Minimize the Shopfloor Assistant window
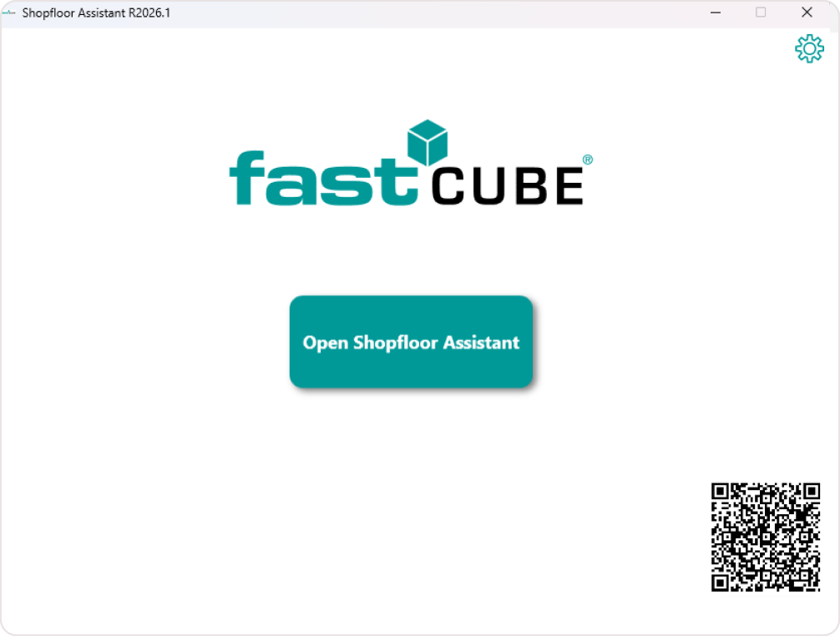This screenshot has height=636, width=840. 716,13
